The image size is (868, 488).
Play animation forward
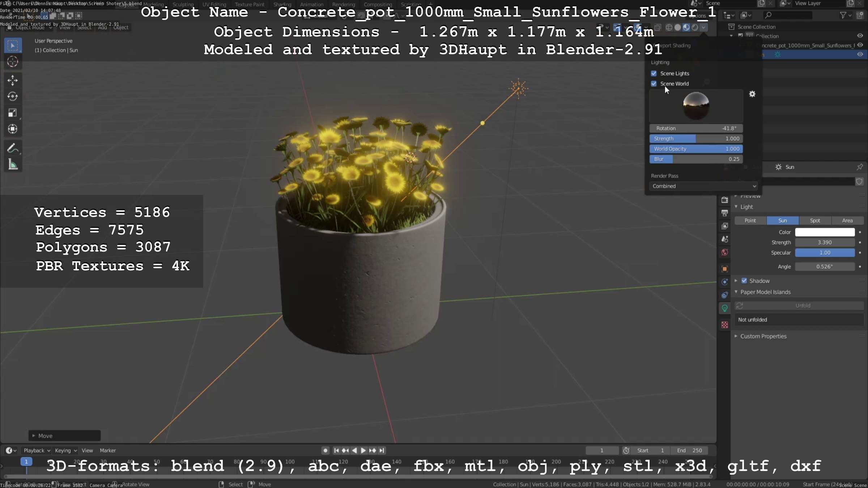click(363, 450)
